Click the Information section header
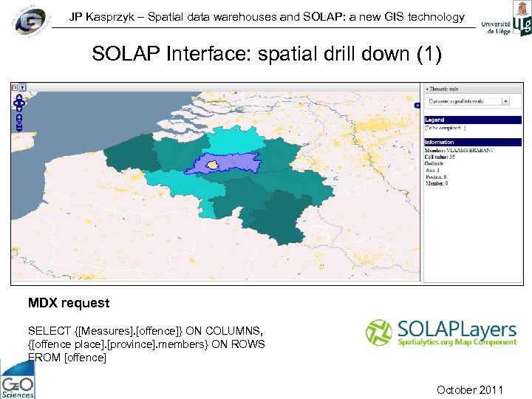Image resolution: width=532 pixels, height=399 pixels. (473, 142)
